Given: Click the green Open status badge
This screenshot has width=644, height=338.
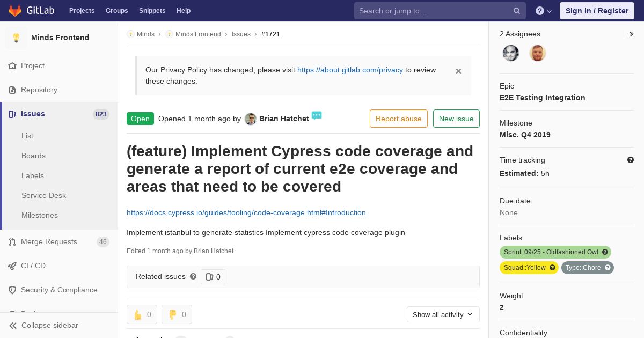Looking at the screenshot, I should click(140, 119).
